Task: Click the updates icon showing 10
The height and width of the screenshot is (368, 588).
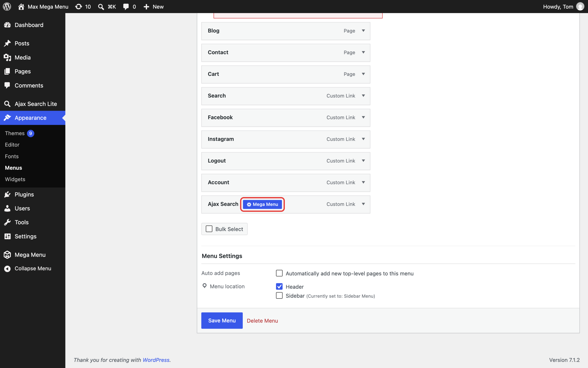Action: 79,7
